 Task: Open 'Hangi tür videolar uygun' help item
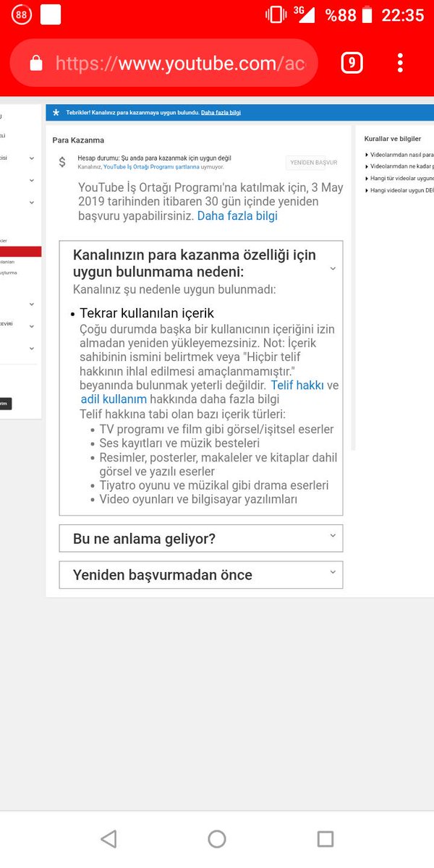coord(401,178)
